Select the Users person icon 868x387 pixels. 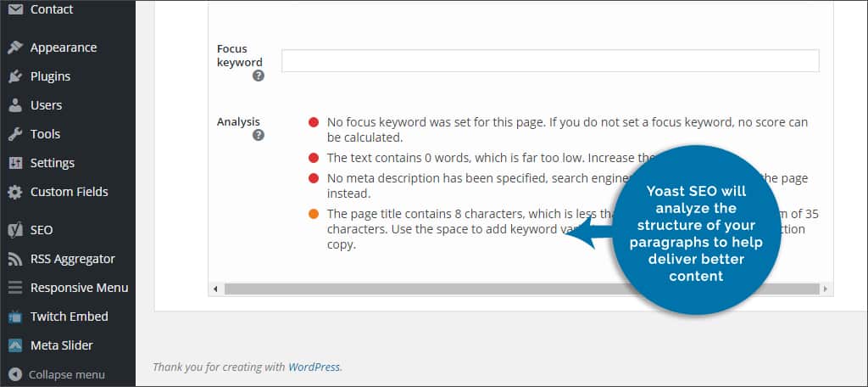[15, 105]
